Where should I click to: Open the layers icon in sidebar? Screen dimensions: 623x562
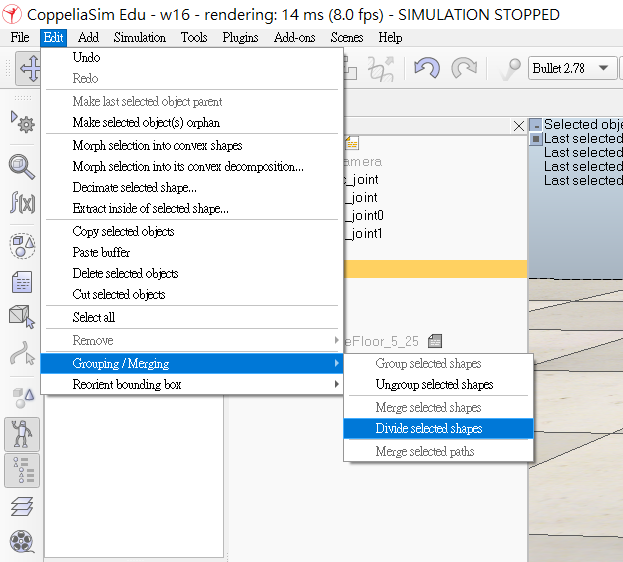[x=22, y=507]
